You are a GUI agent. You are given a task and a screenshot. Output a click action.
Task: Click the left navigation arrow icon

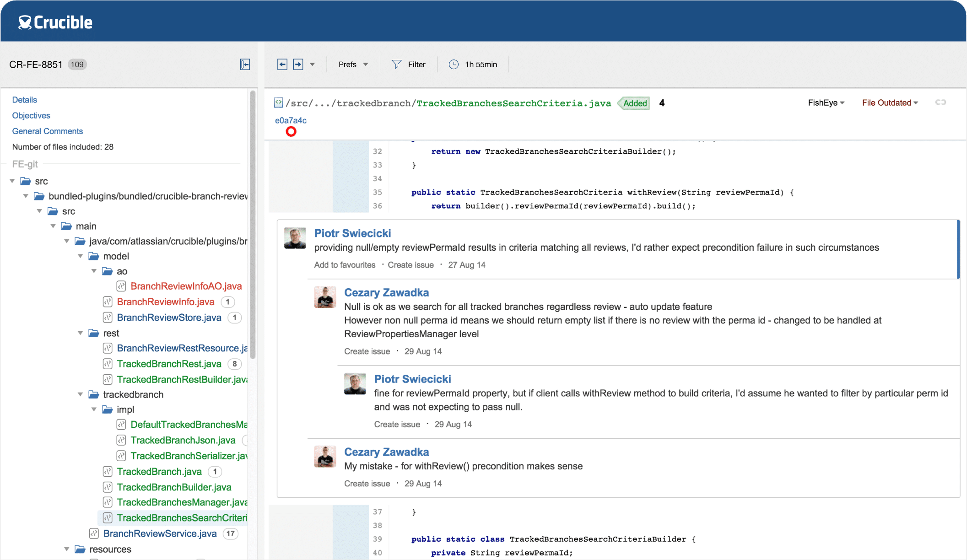pos(282,64)
